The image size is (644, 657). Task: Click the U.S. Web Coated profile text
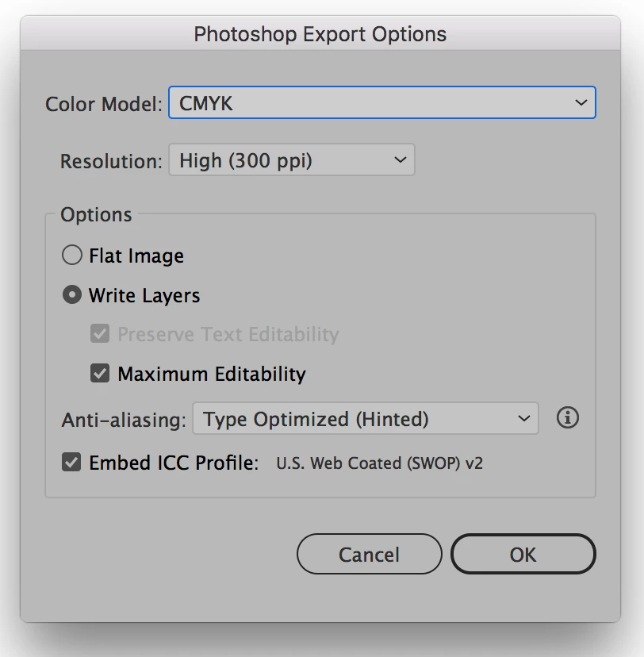(379, 463)
